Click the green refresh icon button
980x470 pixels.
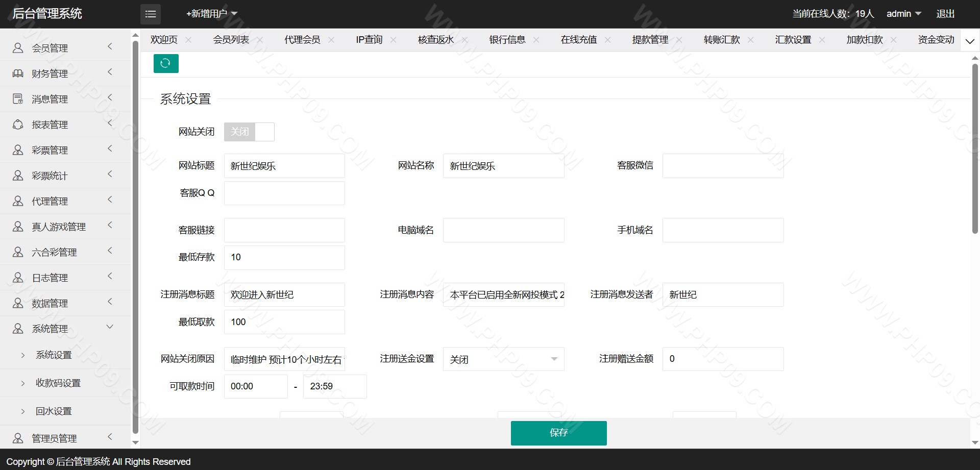[166, 63]
